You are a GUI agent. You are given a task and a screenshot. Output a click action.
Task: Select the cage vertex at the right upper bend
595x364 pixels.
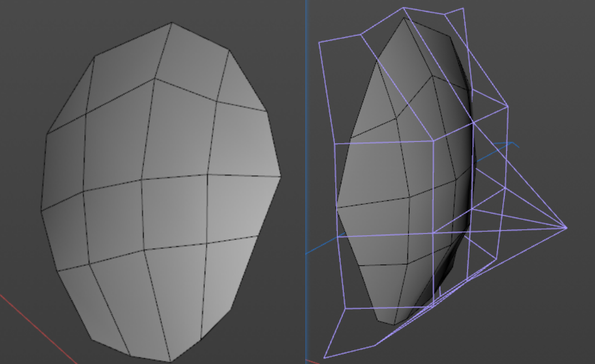click(507, 106)
